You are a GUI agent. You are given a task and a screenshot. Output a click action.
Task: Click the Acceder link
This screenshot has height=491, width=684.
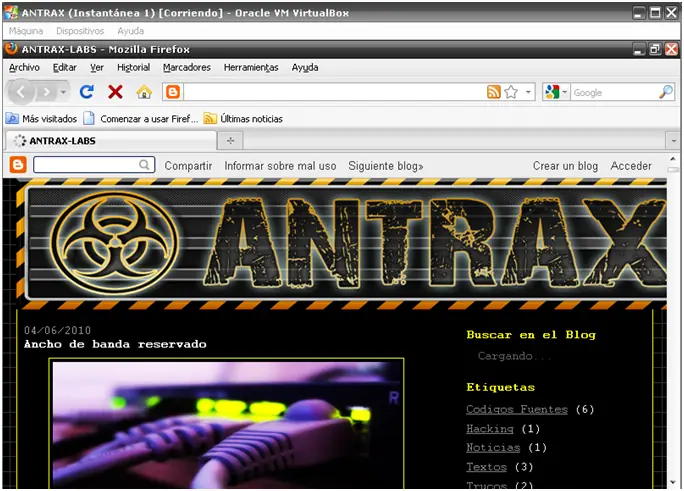pyautogui.click(x=631, y=166)
